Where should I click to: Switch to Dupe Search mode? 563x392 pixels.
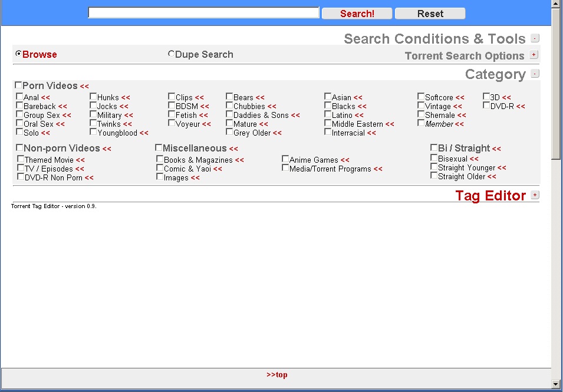coord(172,54)
